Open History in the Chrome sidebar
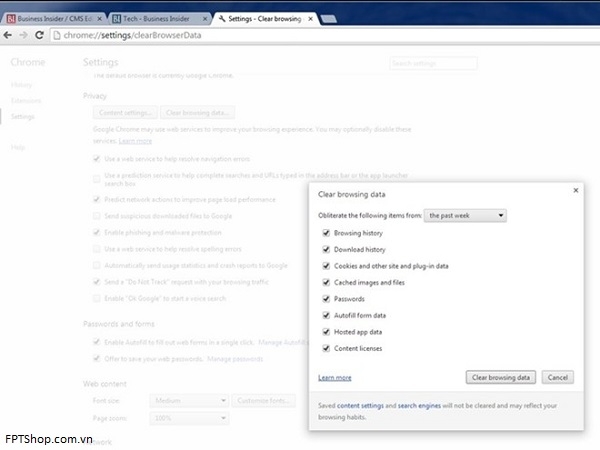The image size is (600, 450). click(x=21, y=85)
